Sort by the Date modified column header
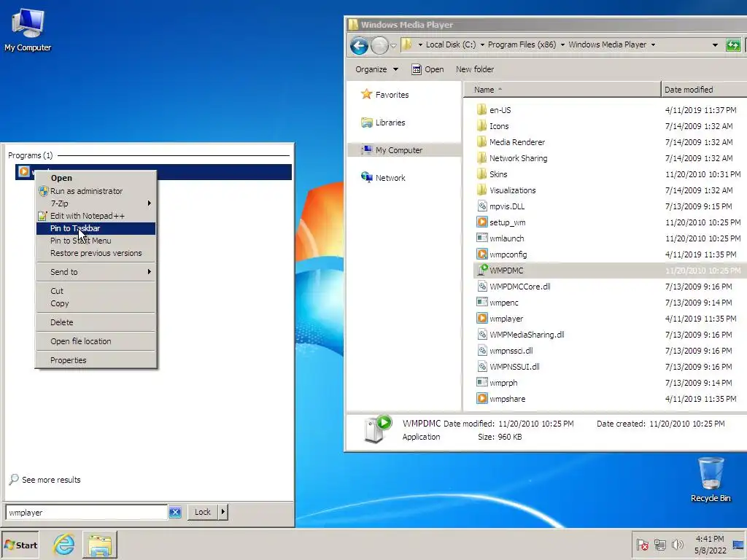 point(704,90)
